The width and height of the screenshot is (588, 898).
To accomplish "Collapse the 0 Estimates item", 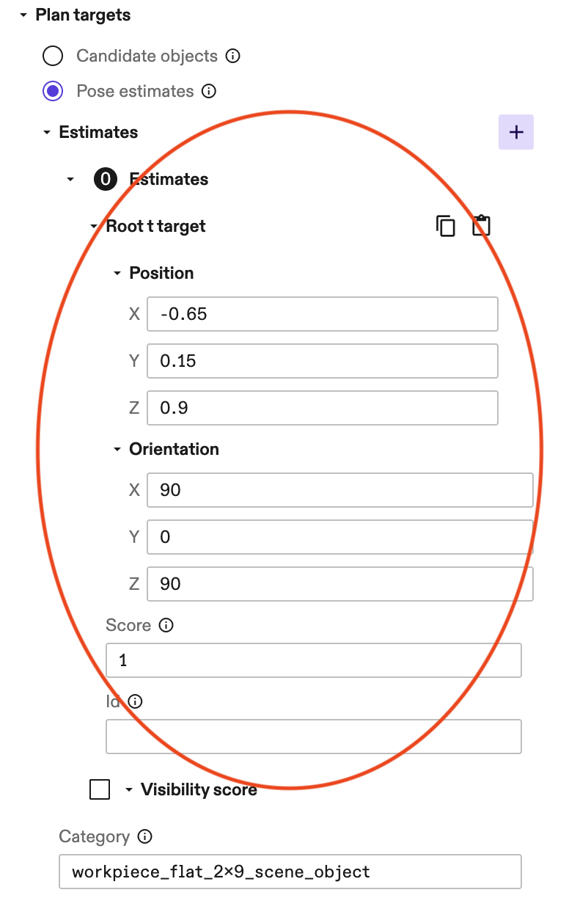I will click(70, 178).
